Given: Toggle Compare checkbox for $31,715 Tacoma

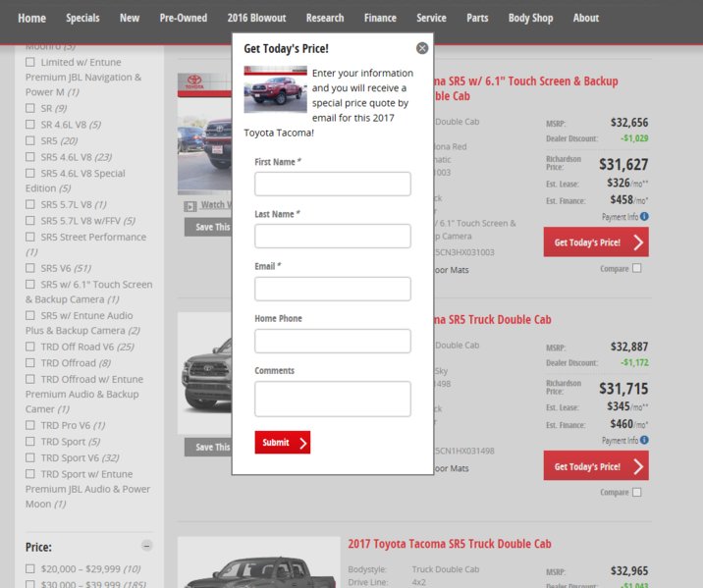Looking at the screenshot, I should (636, 492).
